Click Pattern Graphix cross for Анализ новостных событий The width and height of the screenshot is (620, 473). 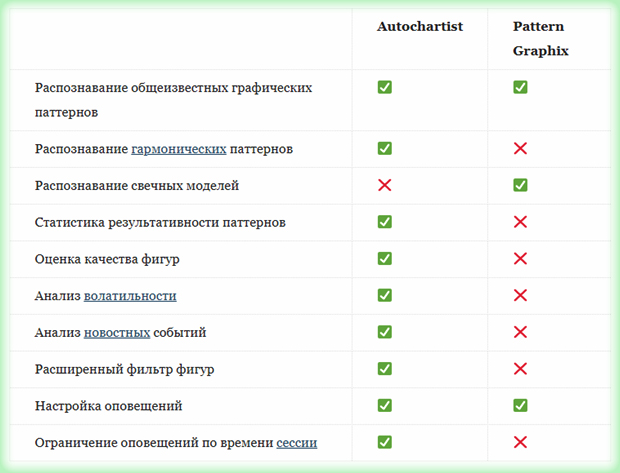520,332
